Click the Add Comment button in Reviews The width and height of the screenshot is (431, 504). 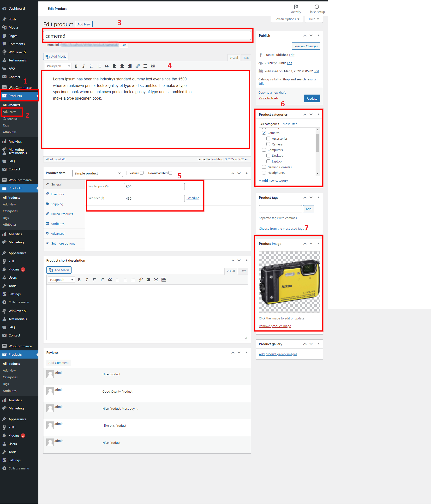point(58,363)
